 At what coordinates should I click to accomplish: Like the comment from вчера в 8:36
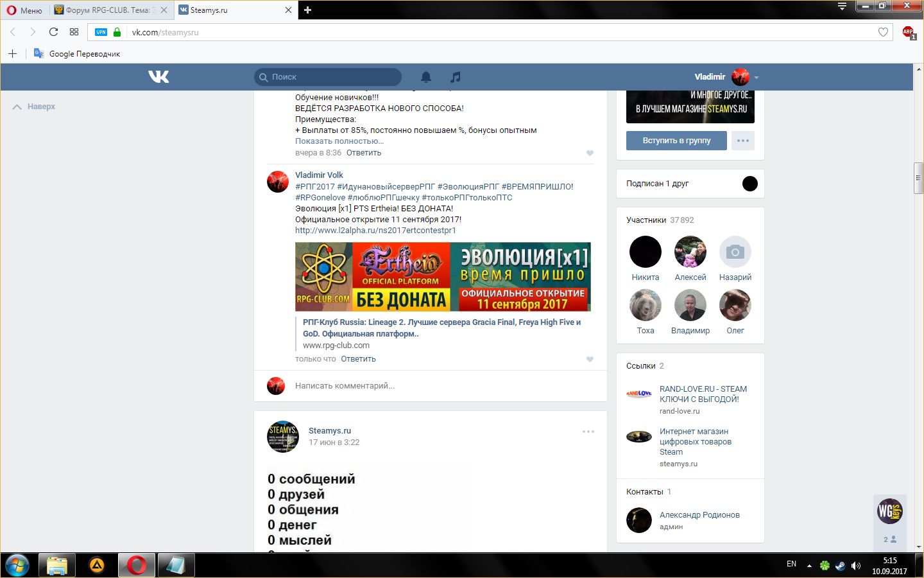(590, 153)
